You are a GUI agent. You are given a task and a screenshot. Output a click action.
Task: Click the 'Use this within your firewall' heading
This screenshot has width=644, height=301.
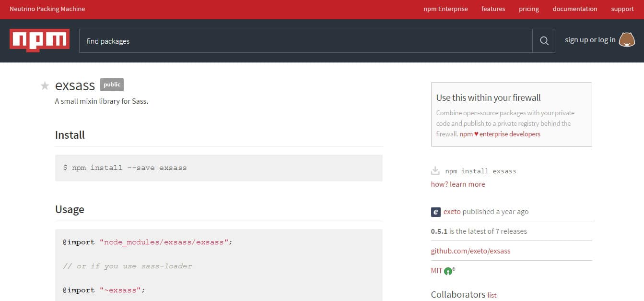point(488,98)
